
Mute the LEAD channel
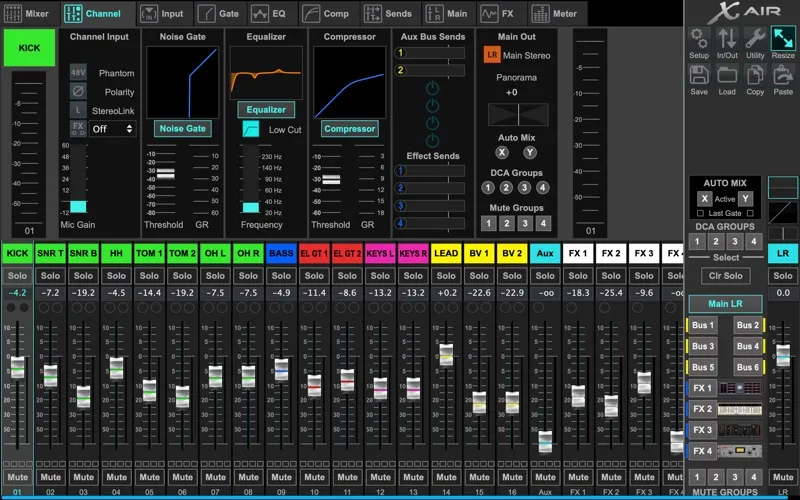pyautogui.click(x=446, y=477)
